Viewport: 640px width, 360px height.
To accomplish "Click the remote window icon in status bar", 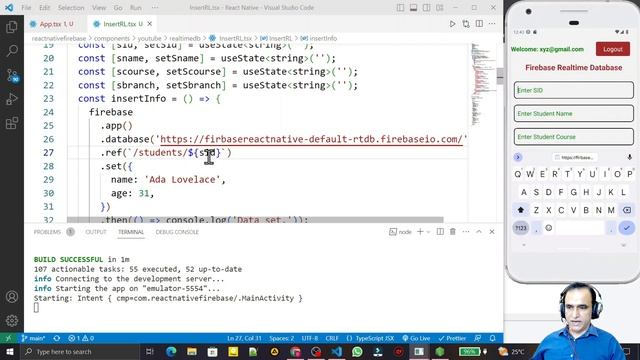I will click(x=8, y=338).
